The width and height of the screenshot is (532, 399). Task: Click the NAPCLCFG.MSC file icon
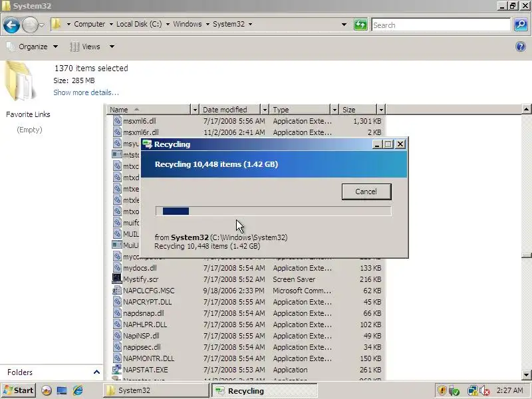[117, 291]
